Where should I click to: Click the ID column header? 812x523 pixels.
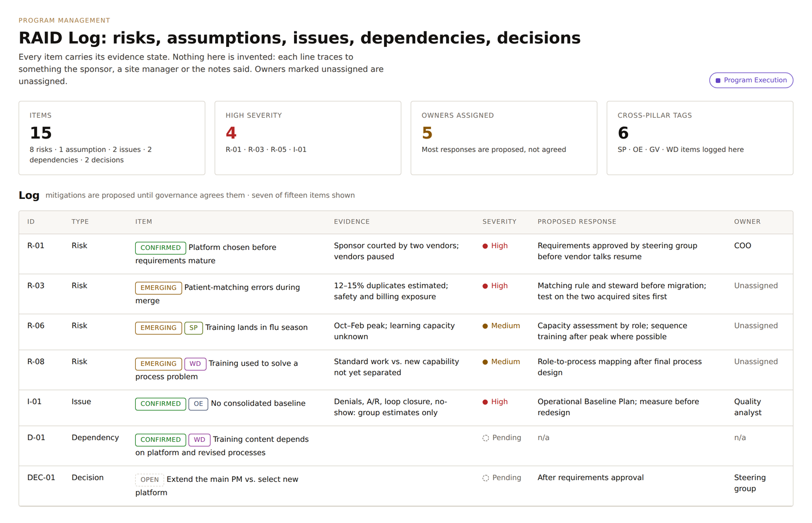tap(31, 222)
